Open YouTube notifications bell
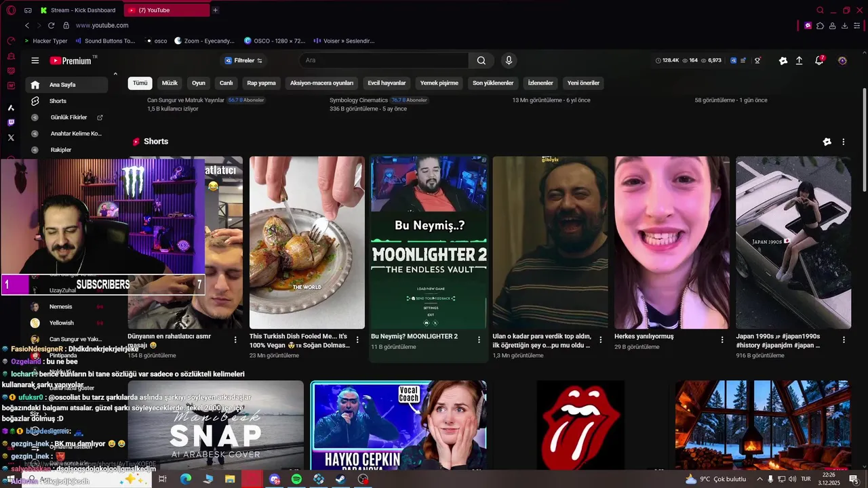This screenshot has height=488, width=868. [819, 60]
